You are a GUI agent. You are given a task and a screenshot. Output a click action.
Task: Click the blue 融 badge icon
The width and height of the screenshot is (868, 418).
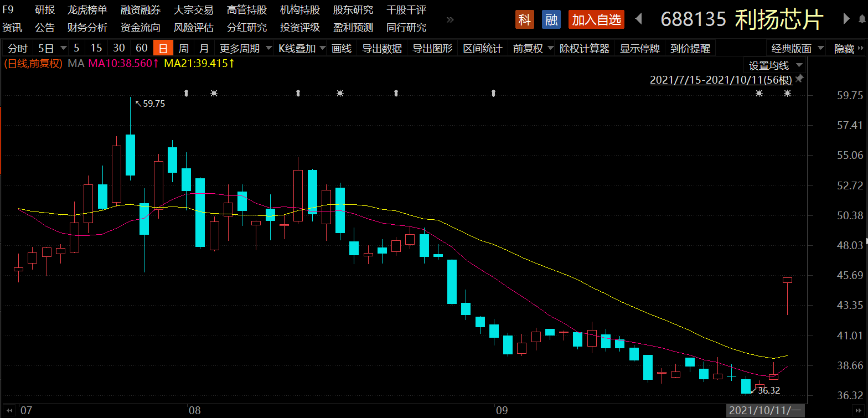(551, 19)
